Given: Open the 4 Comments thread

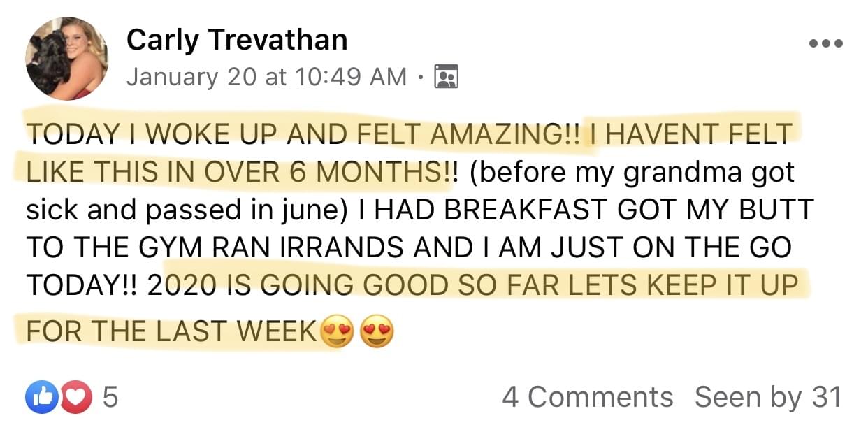Looking at the screenshot, I should [x=587, y=397].
